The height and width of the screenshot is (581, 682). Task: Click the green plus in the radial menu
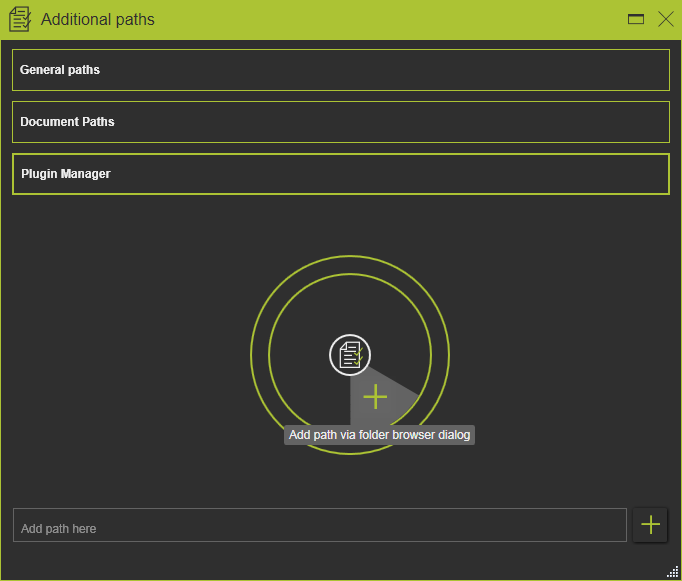(x=375, y=397)
